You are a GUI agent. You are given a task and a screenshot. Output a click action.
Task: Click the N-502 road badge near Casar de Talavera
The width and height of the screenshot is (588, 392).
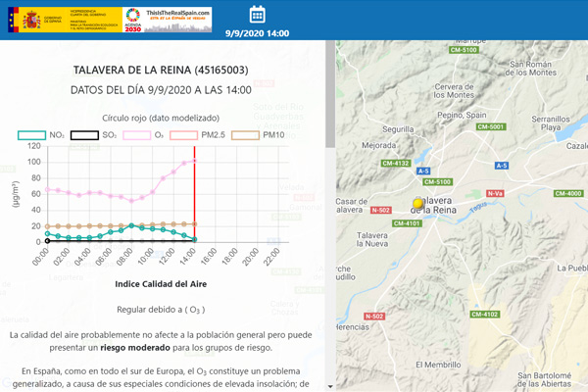click(x=380, y=210)
